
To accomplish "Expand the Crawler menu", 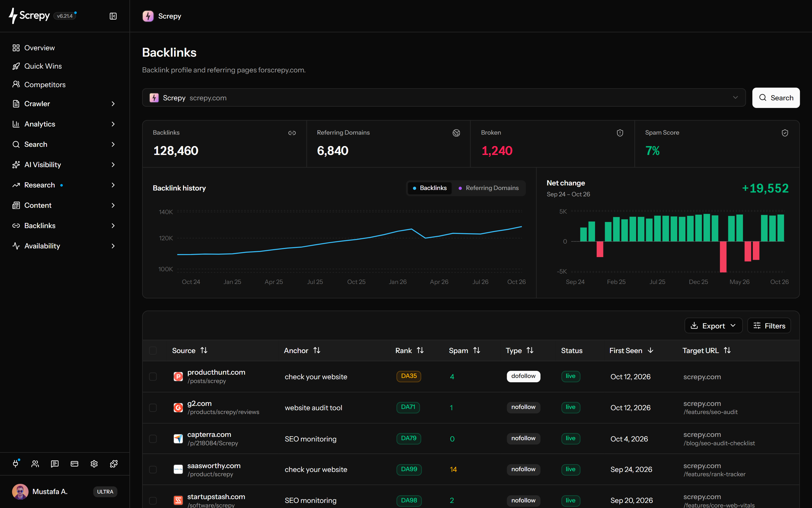I will click(64, 103).
